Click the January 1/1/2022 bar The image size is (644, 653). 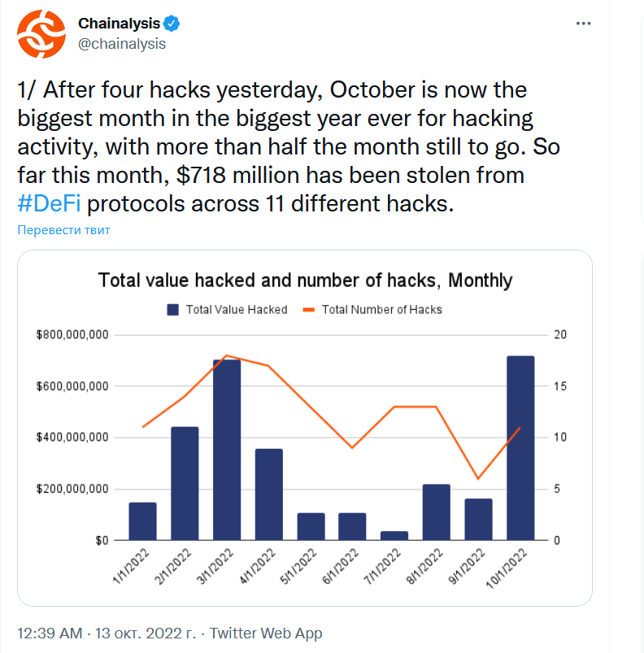coord(142,521)
